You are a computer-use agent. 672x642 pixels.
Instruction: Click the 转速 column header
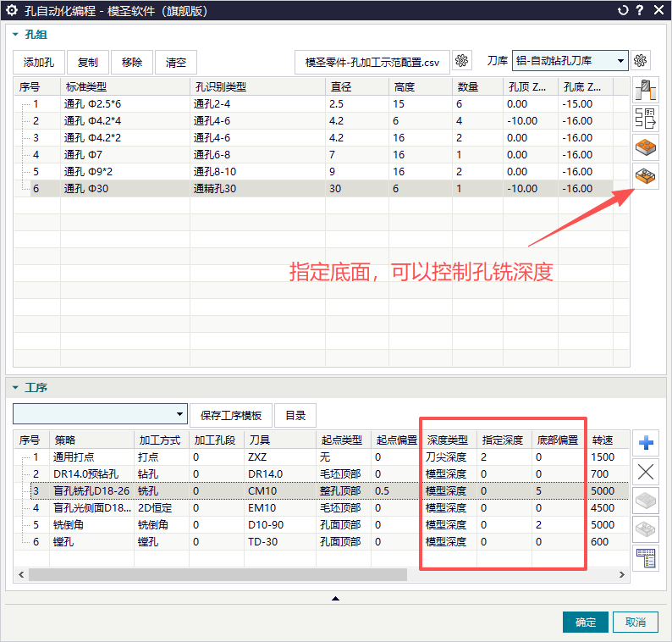point(608,440)
